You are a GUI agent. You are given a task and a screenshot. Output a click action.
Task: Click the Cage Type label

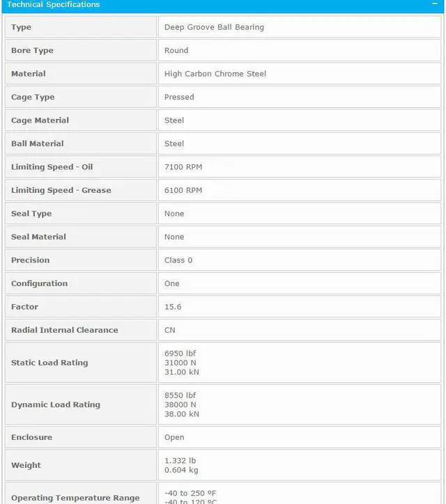click(x=33, y=97)
